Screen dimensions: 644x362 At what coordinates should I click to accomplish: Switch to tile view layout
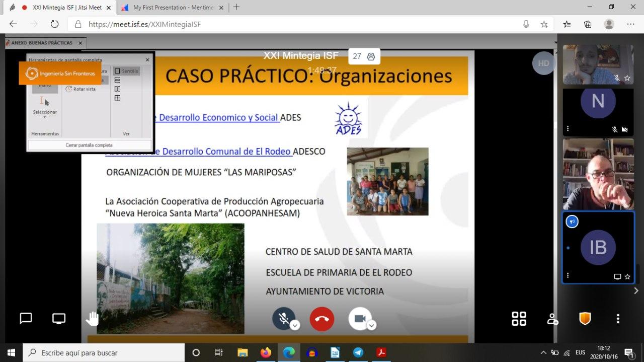tap(519, 319)
